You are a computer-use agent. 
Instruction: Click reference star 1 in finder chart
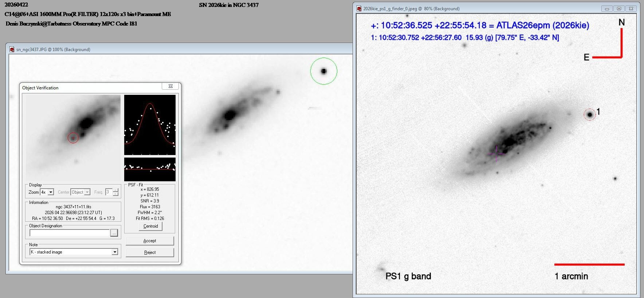coord(589,115)
